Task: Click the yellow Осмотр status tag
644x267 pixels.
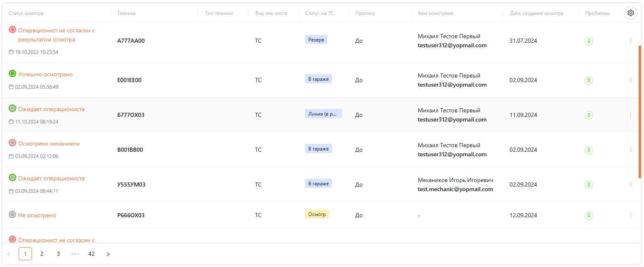Action: (x=317, y=214)
